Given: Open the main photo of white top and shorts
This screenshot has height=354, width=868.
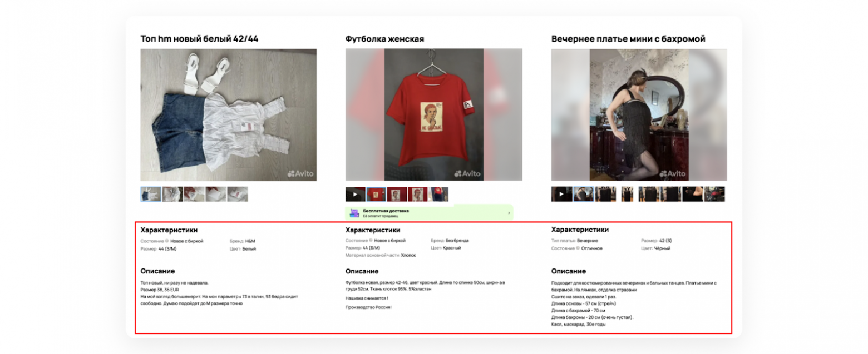Looking at the screenshot, I should coord(229,114).
